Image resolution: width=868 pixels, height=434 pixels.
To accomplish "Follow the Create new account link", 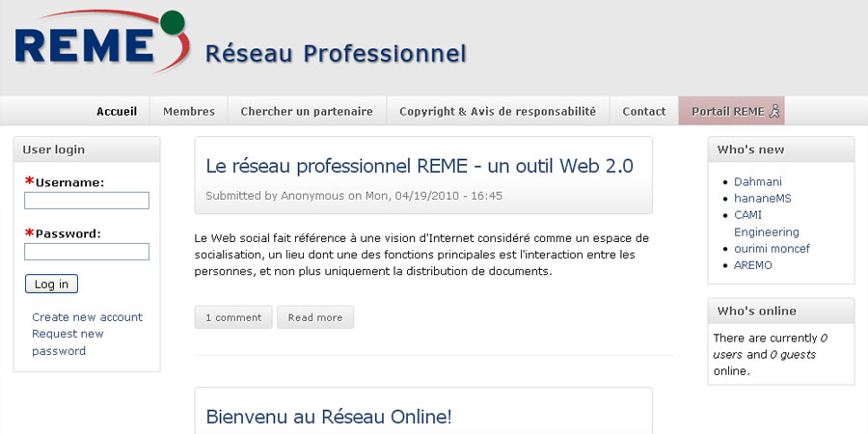I will 87,317.
